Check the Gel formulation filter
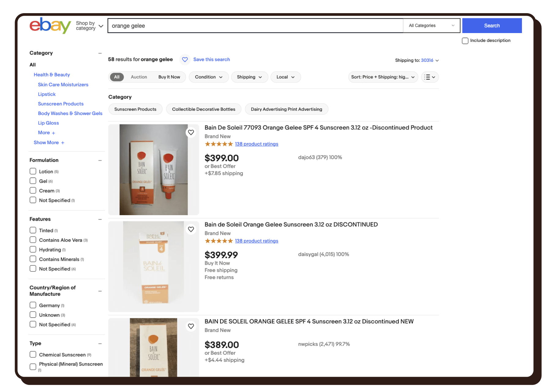 click(x=33, y=181)
